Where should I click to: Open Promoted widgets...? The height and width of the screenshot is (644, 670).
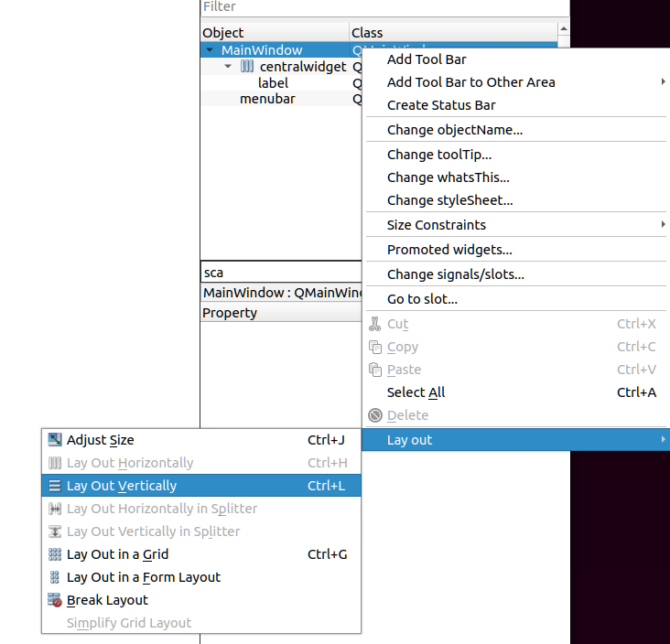click(515, 250)
